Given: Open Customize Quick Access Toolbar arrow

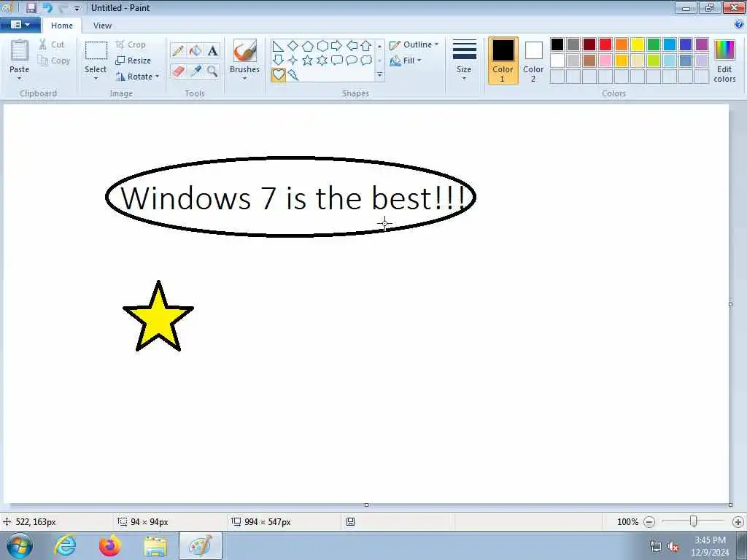Looking at the screenshot, I should point(77,8).
